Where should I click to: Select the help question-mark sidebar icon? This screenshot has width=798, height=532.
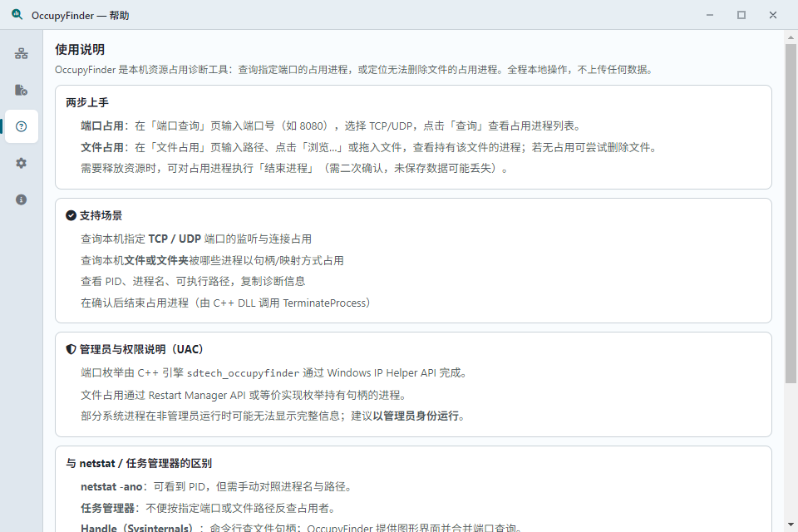point(22,126)
